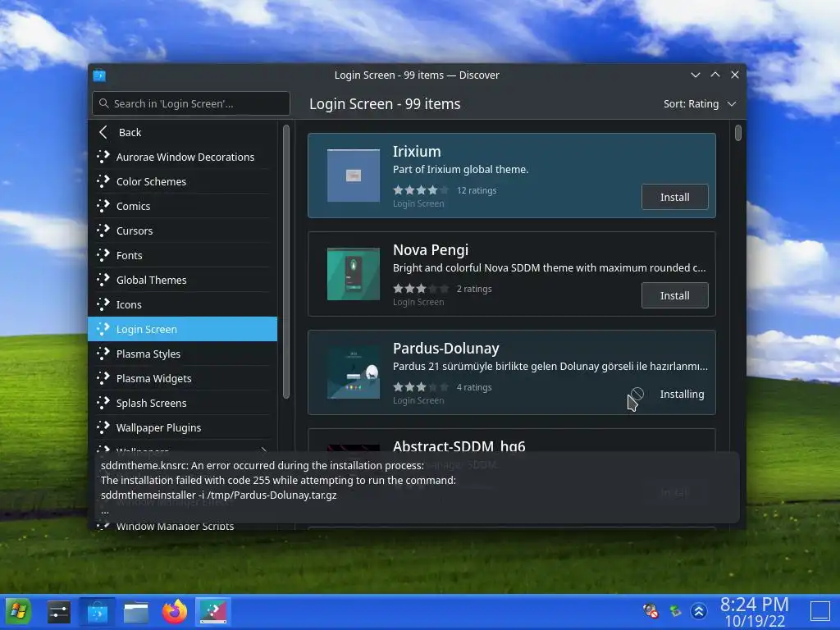The height and width of the screenshot is (630, 840).
Task: Click the 8:24 PM taskbar clock
Action: click(755, 605)
